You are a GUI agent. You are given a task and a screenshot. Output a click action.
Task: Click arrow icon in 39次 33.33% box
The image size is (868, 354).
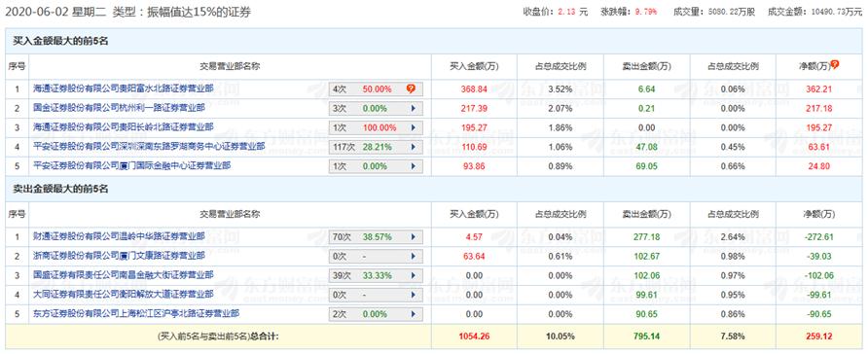coord(413,275)
